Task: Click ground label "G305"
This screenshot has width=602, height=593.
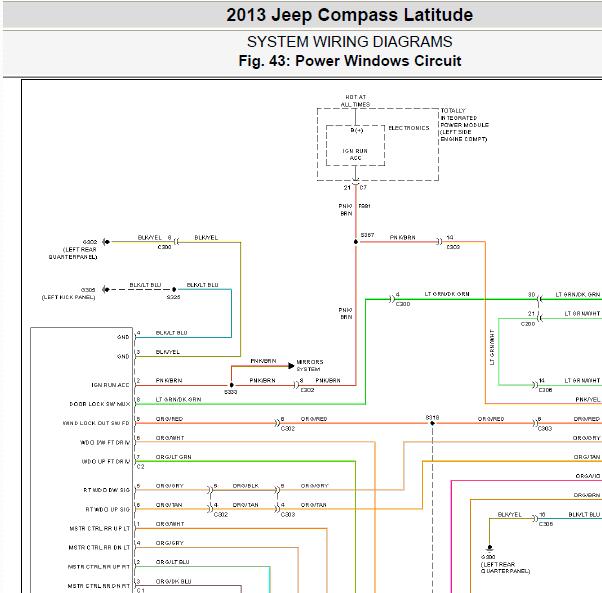Action: click(88, 290)
